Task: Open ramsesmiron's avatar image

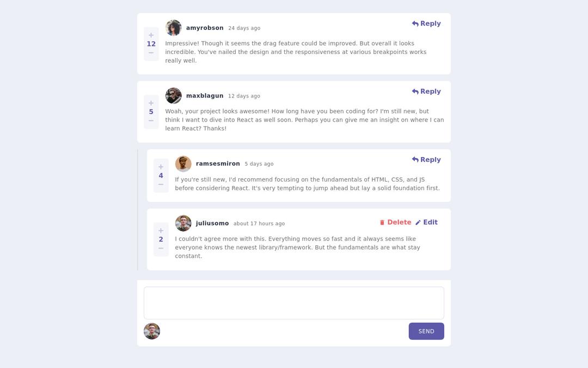Action: pyautogui.click(x=183, y=164)
